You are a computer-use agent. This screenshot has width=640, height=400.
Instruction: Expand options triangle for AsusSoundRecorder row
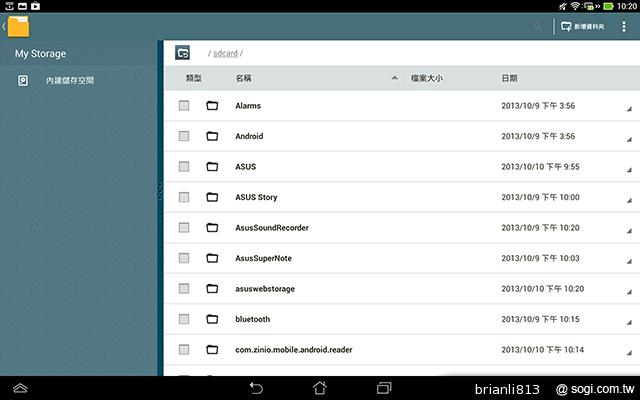click(629, 231)
